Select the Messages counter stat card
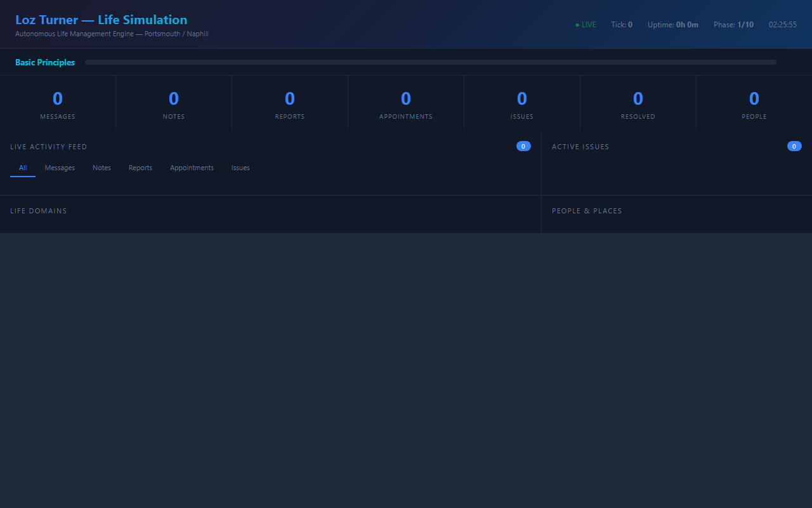This screenshot has height=508, width=812. [x=58, y=104]
